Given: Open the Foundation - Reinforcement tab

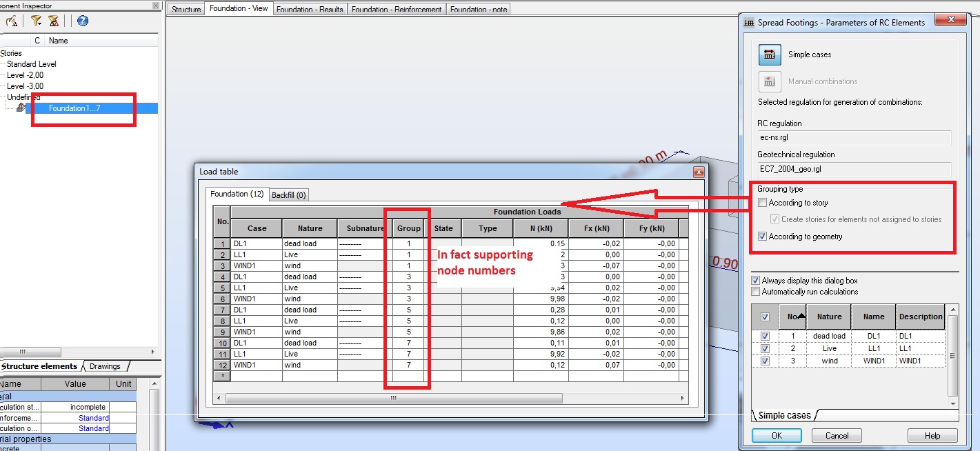Looking at the screenshot, I should [x=397, y=9].
